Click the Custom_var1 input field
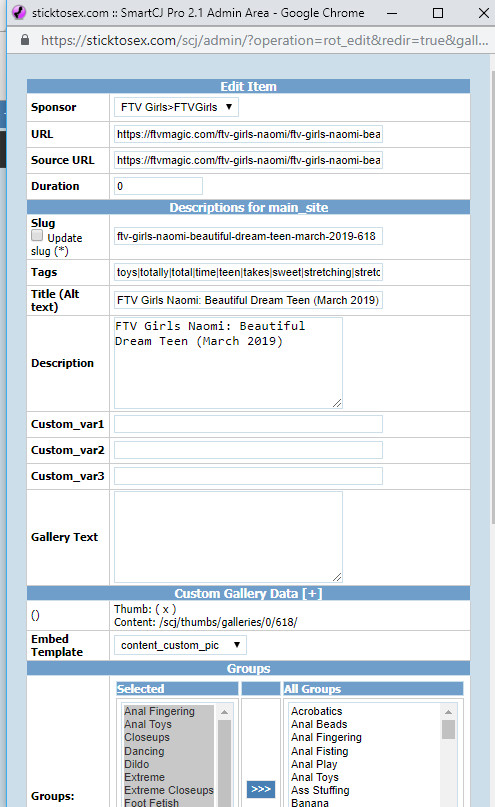The width and height of the screenshot is (495, 807). pos(249,424)
